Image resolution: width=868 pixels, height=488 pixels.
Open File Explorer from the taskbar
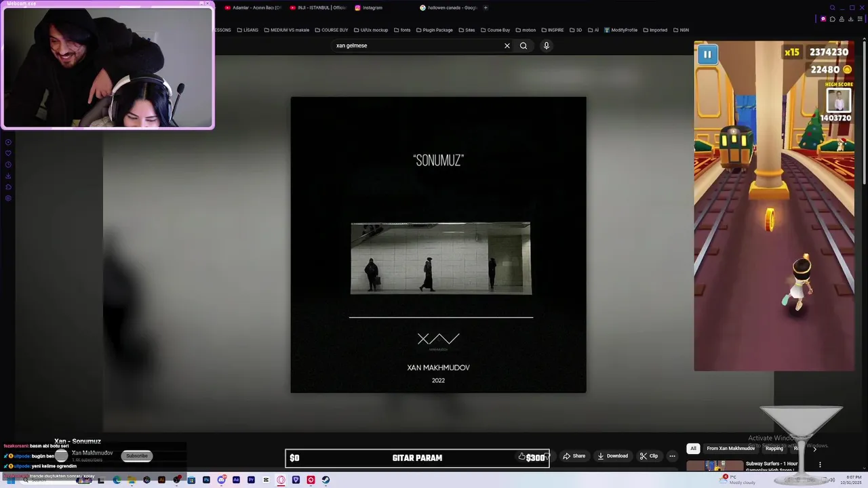(x=132, y=480)
